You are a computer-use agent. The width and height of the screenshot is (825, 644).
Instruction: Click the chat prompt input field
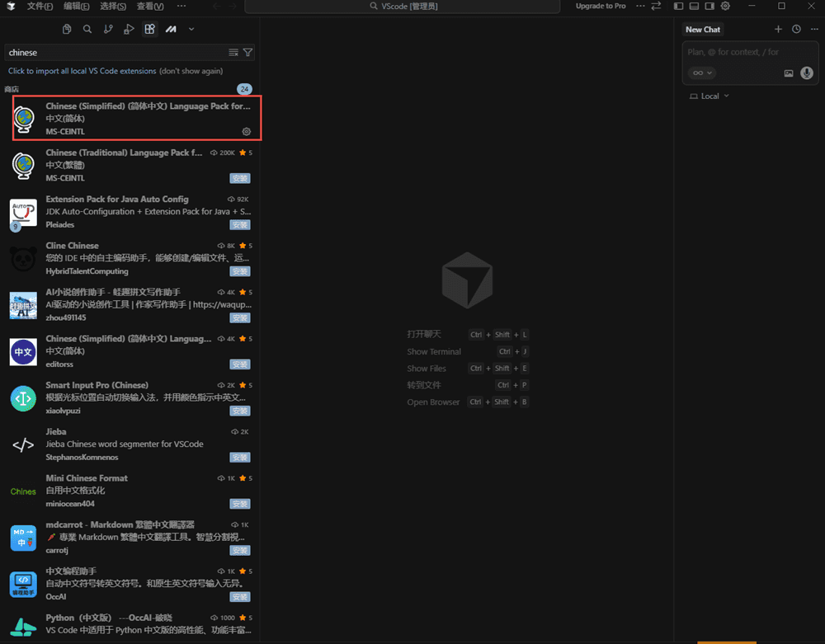tap(749, 53)
